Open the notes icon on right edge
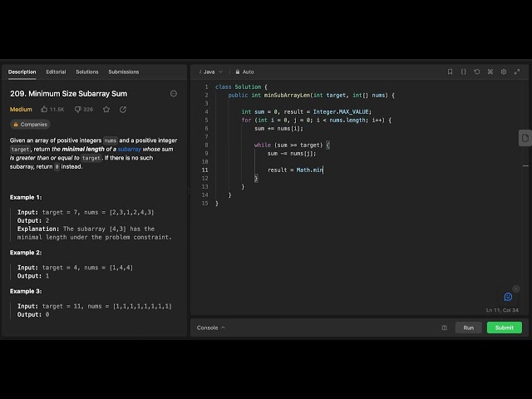 [525, 138]
